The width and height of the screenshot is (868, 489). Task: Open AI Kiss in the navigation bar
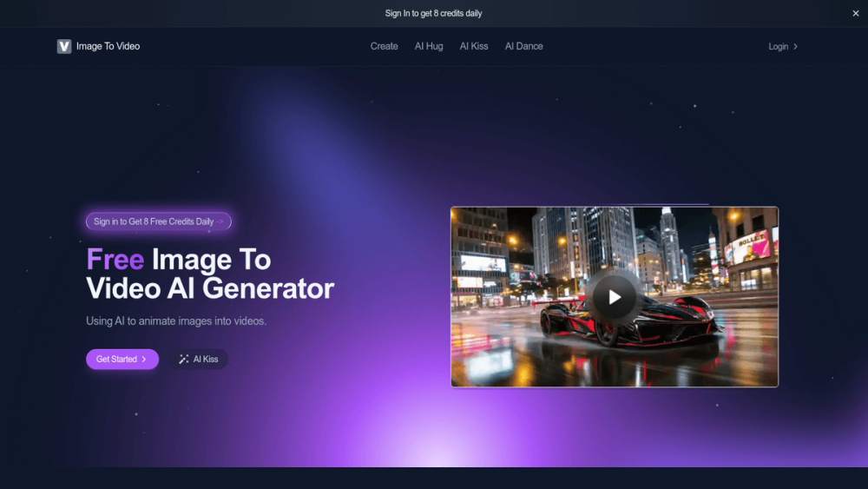tap(474, 47)
